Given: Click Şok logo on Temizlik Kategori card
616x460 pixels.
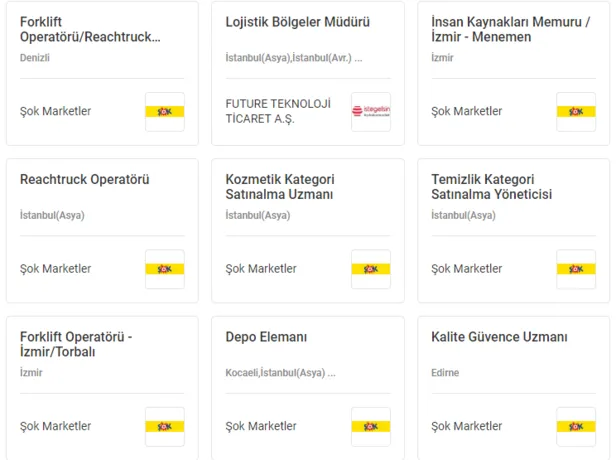Looking at the screenshot, I should (575, 269).
